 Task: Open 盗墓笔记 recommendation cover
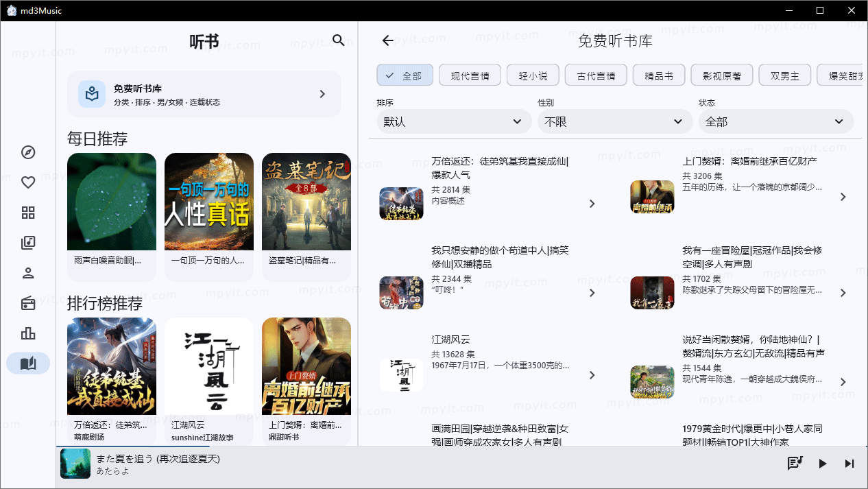click(306, 202)
